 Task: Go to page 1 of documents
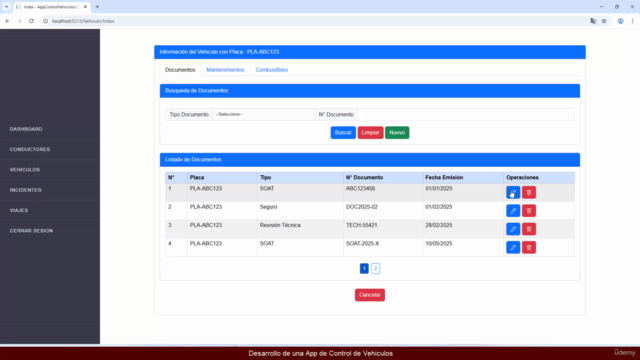coord(364,268)
